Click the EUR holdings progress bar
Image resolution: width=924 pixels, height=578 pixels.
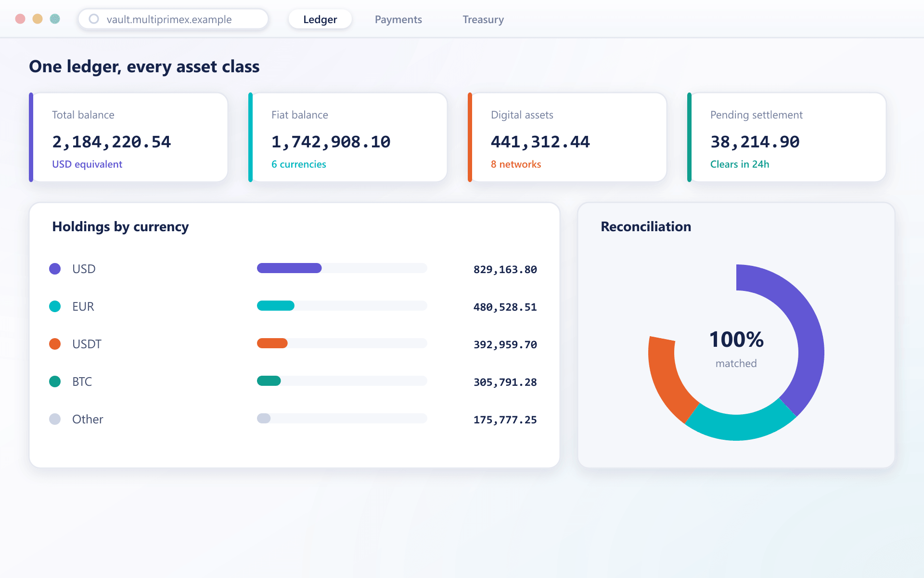pyautogui.click(x=342, y=306)
